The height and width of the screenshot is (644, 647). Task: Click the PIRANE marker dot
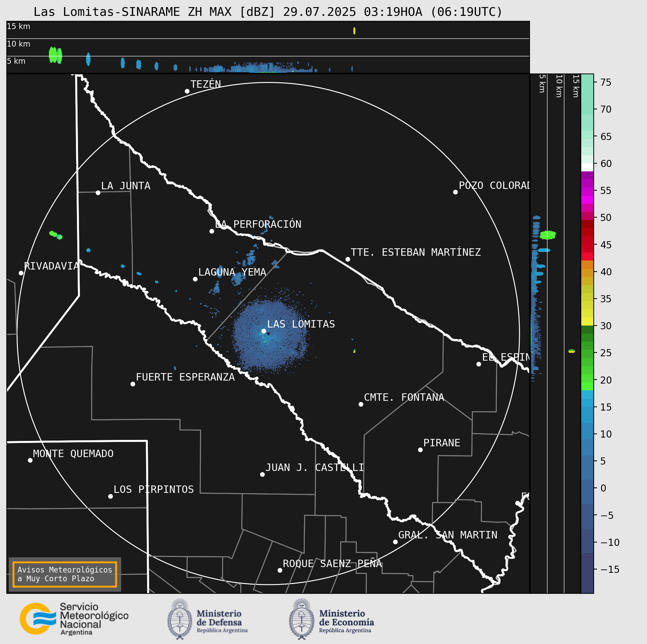coord(420,450)
